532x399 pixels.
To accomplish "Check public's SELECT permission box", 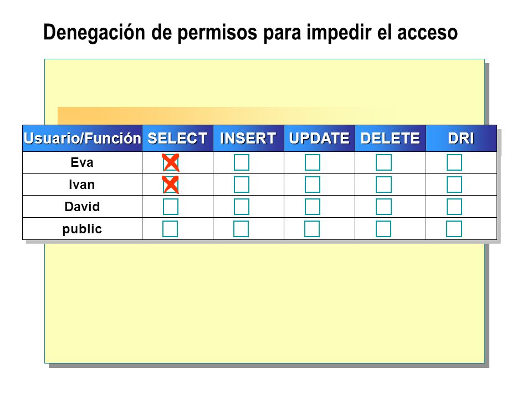I will pyautogui.click(x=170, y=229).
